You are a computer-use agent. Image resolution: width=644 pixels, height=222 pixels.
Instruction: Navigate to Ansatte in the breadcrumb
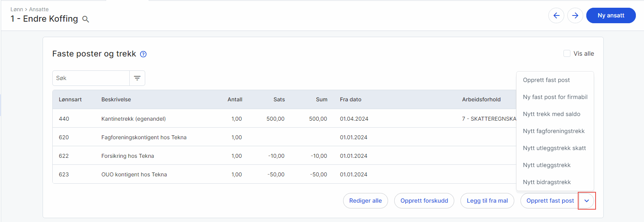point(39,9)
